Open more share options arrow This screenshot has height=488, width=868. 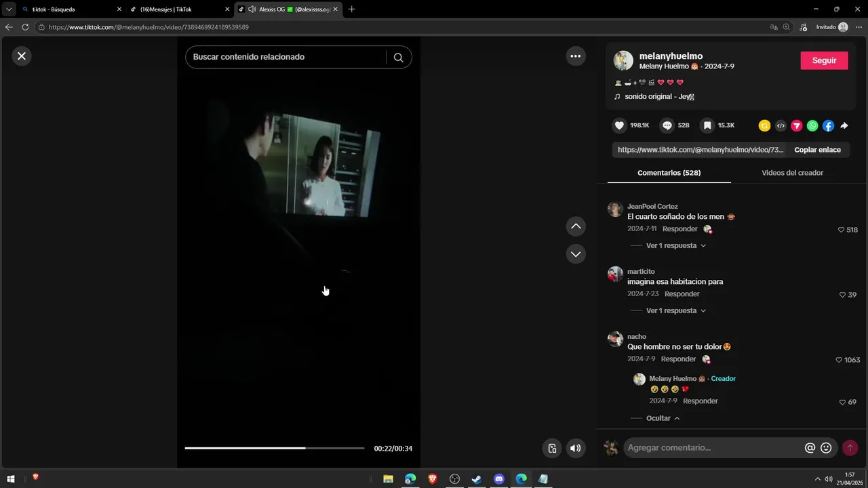(x=844, y=125)
